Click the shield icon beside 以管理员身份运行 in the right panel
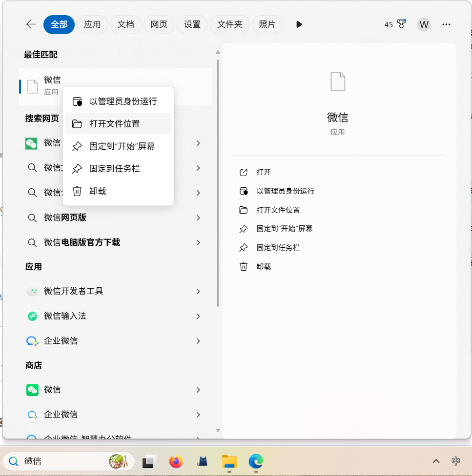The height and width of the screenshot is (476, 472). 244,191
